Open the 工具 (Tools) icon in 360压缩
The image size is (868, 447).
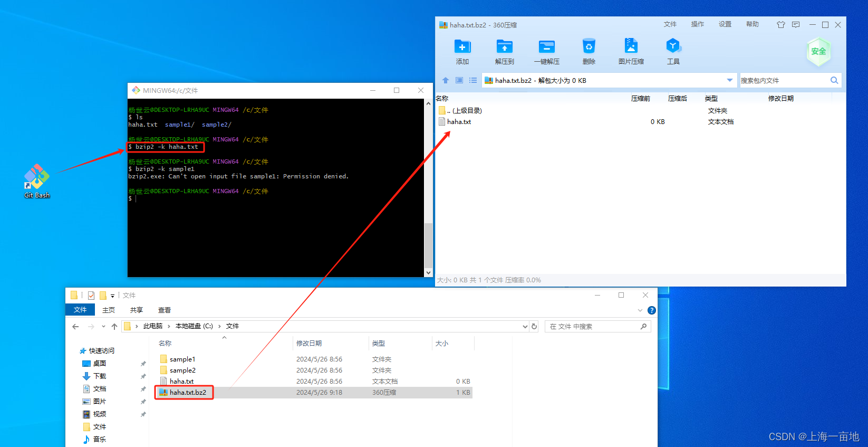coord(673,52)
